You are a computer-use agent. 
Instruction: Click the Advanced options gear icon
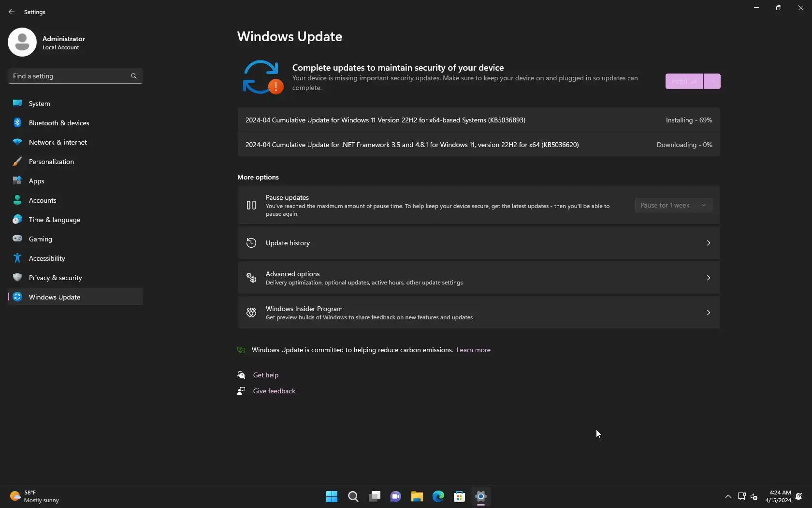tap(251, 278)
